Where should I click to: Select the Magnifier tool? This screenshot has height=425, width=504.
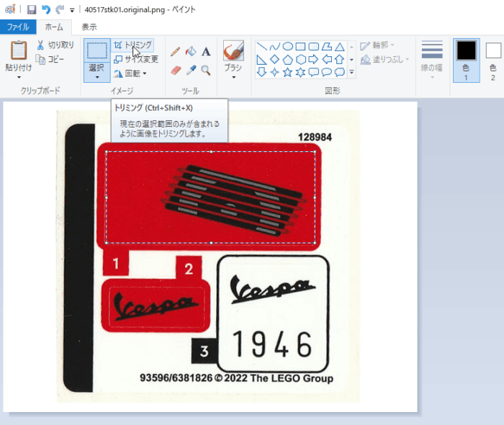tap(206, 70)
